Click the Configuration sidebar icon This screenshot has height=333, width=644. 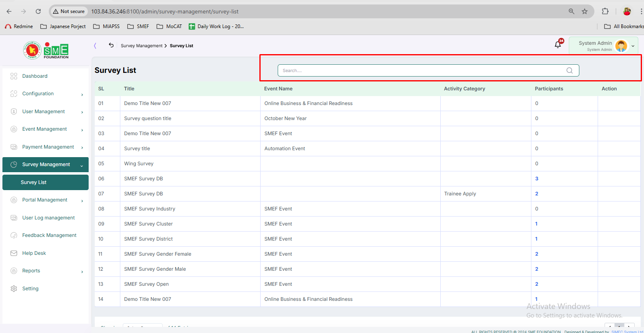pos(14,94)
